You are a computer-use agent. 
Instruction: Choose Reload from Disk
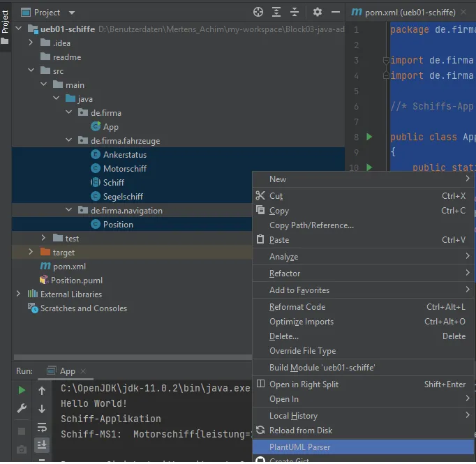pyautogui.click(x=363, y=431)
